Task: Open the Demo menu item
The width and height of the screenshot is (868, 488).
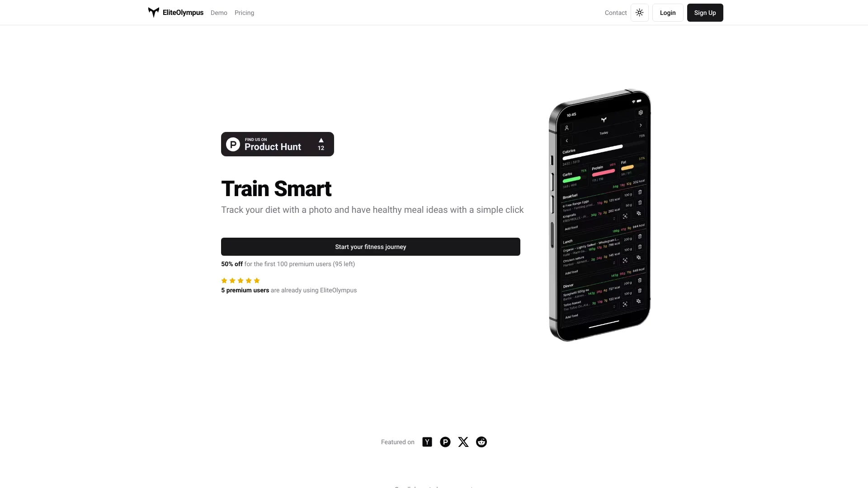Action: point(219,13)
